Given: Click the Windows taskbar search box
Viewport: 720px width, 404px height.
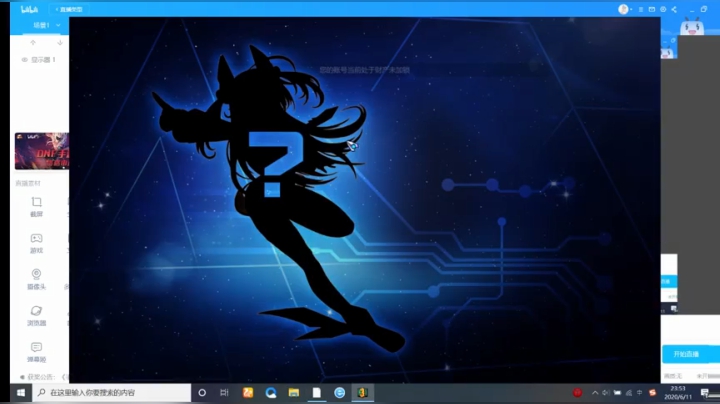Looking at the screenshot, I should [112, 393].
